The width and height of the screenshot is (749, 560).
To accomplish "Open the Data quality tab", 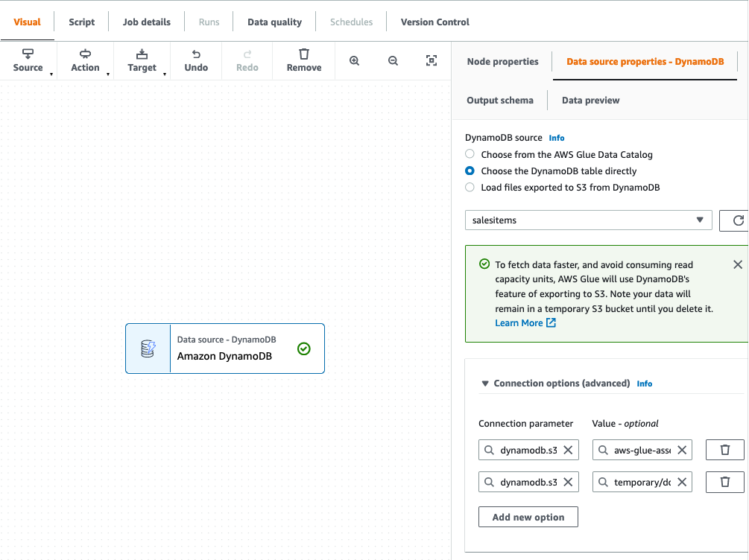I will click(x=275, y=22).
